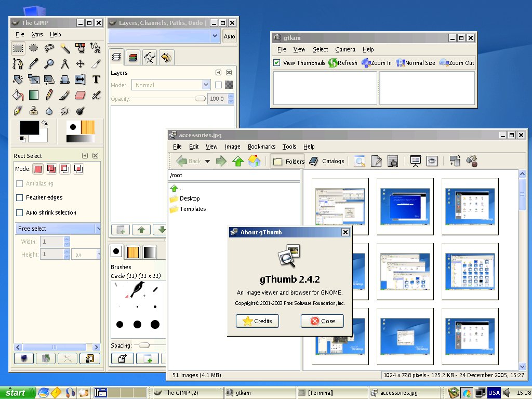The height and width of the screenshot is (399, 532).
Task: Click Refresh in gtkam toolbar
Action: coord(343,63)
